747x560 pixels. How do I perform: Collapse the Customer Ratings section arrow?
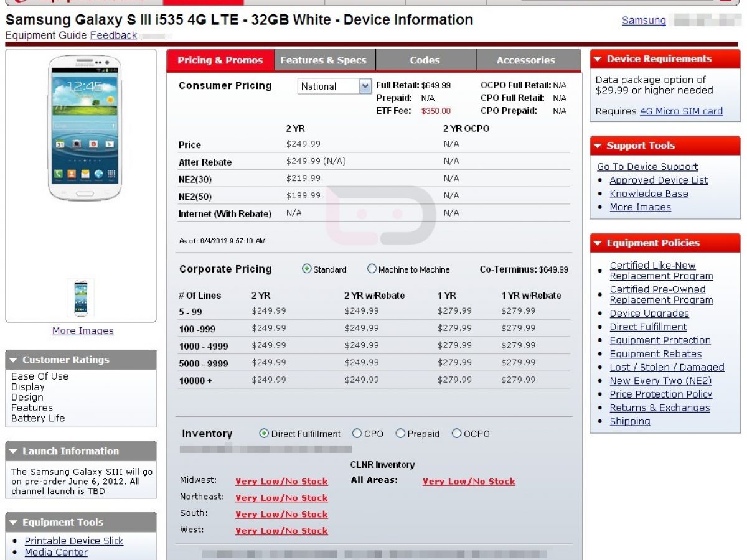tap(13, 360)
